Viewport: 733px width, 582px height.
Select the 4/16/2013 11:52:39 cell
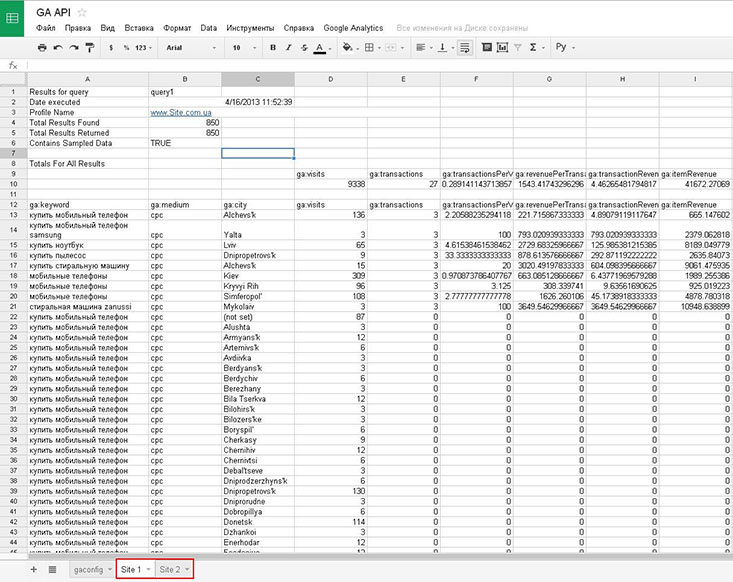pos(258,102)
